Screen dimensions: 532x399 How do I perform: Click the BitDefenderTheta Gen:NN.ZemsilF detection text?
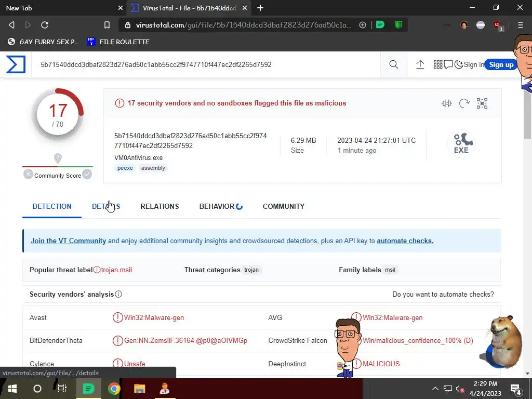tap(185, 340)
